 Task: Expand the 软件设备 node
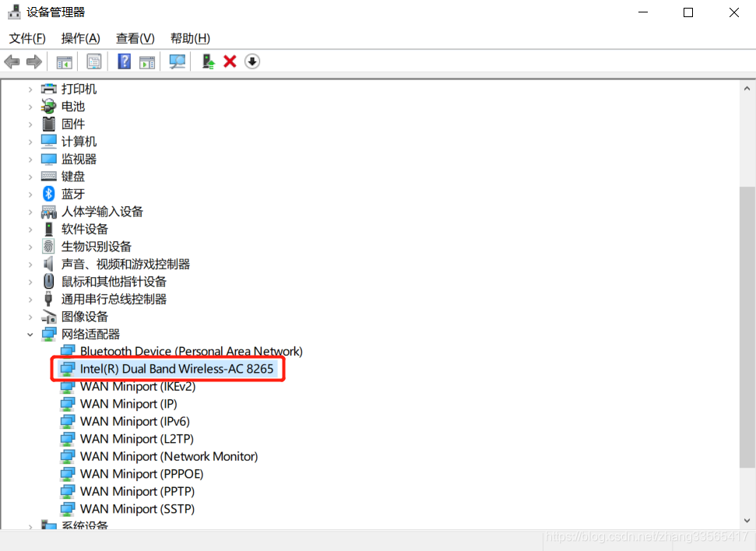30,230
